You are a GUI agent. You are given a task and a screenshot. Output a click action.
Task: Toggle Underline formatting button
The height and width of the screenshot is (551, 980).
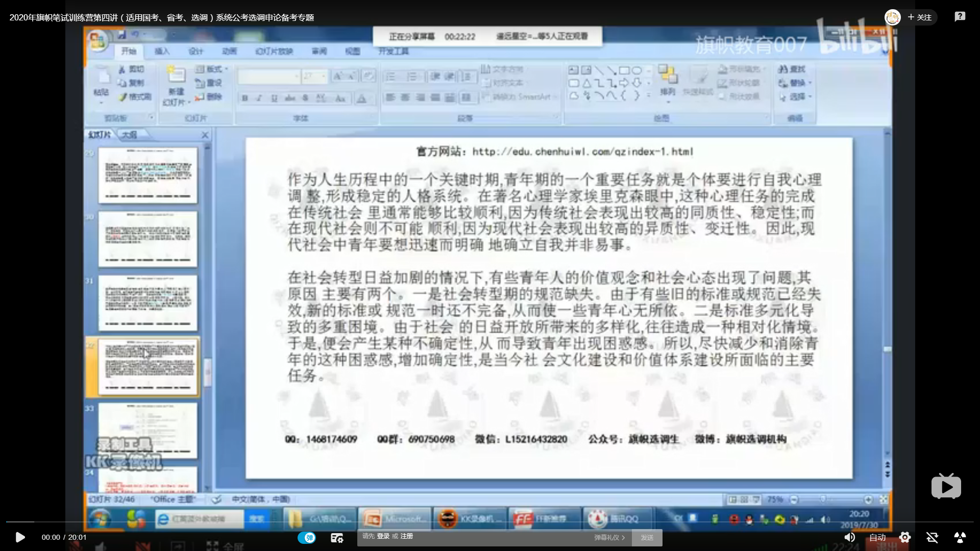click(274, 98)
